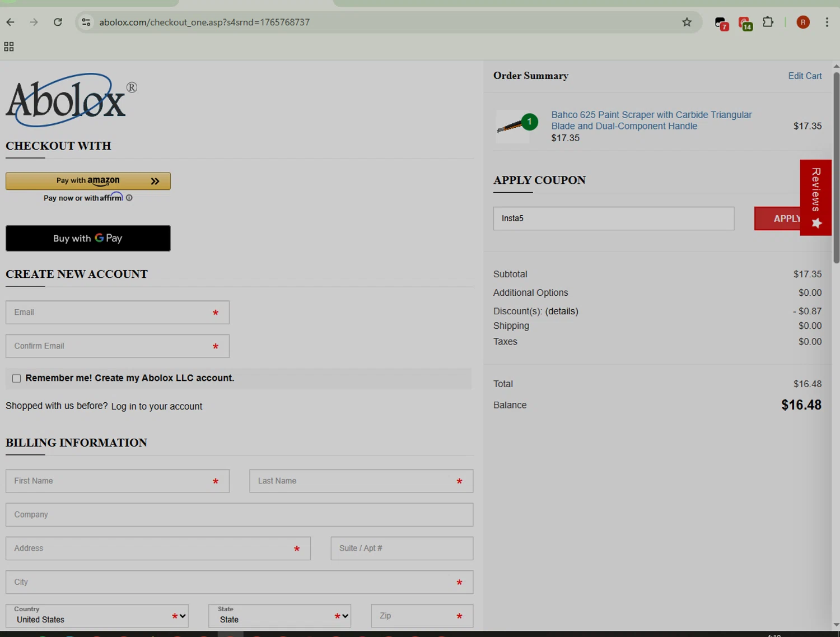
Task: Click the Abolox logo
Action: (x=71, y=100)
